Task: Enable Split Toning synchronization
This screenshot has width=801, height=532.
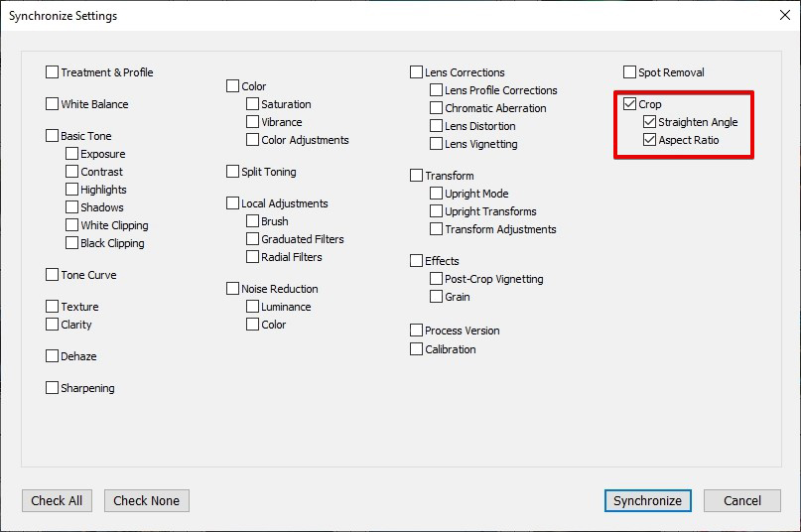Action: [x=233, y=172]
